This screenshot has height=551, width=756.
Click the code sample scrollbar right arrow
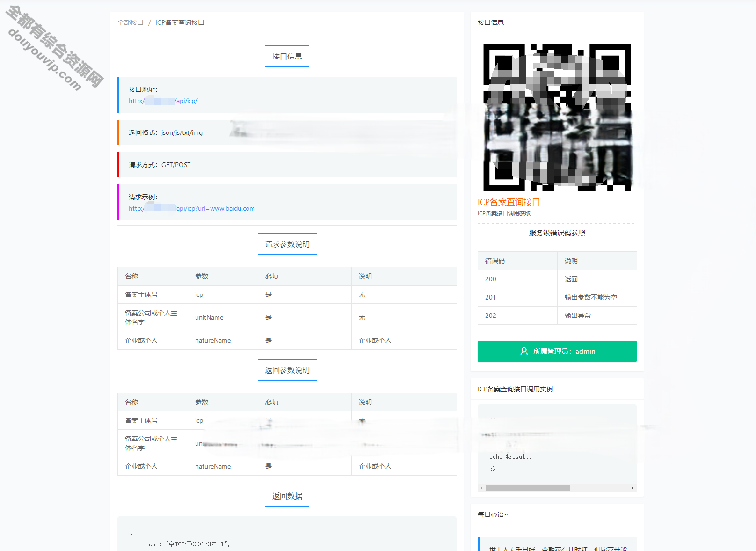point(632,488)
